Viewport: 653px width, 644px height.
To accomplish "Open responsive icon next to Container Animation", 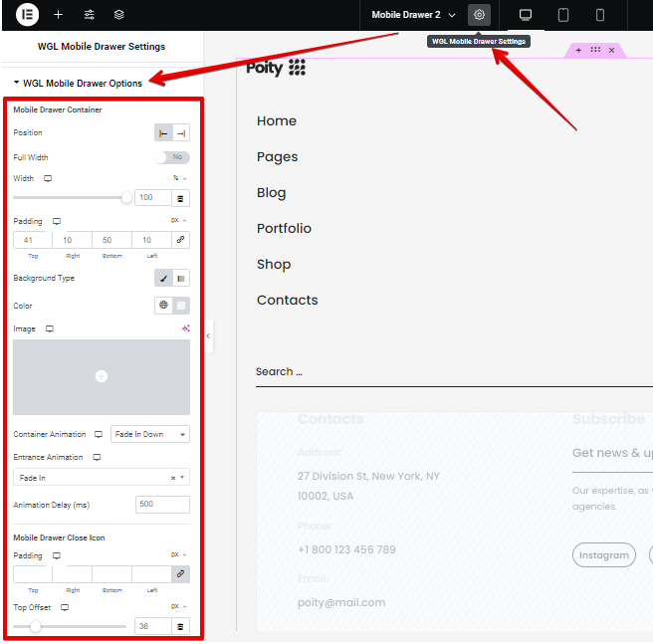I will click(99, 434).
